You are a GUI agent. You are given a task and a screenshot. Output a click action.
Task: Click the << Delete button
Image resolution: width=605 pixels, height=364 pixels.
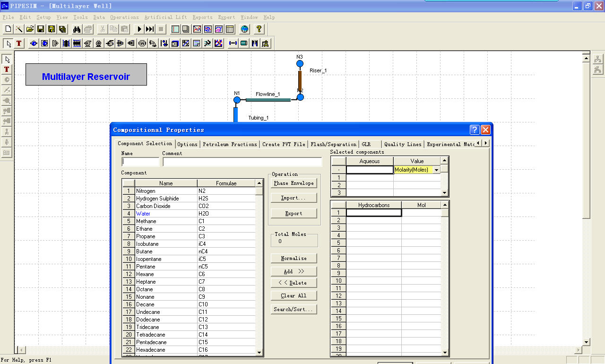[x=294, y=283]
